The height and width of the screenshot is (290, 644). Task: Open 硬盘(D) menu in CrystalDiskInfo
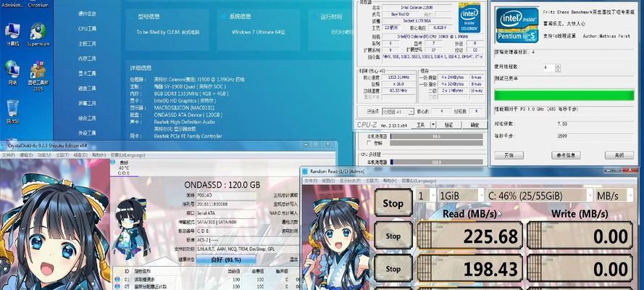point(80,155)
